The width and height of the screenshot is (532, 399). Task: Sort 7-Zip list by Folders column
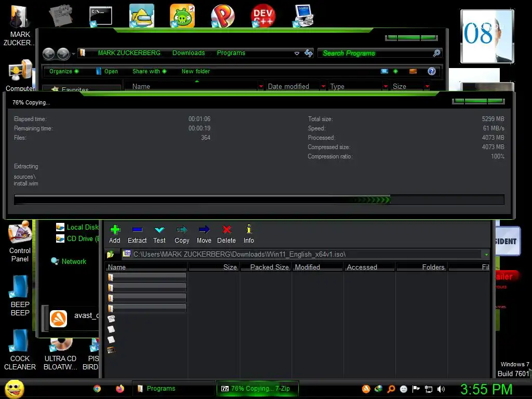[421, 267]
